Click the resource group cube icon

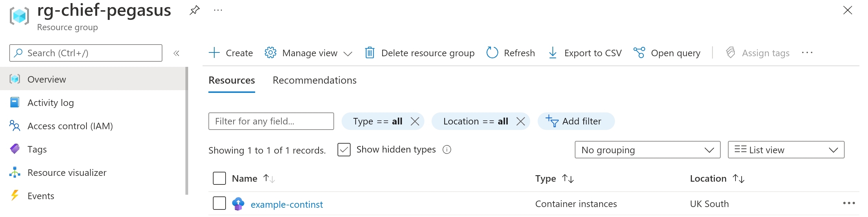tap(19, 16)
